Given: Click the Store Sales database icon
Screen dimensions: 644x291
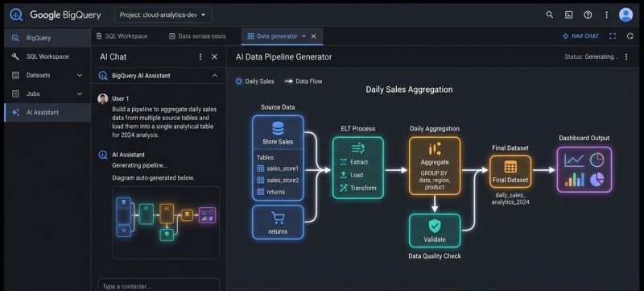Looking at the screenshot, I should click(278, 128).
